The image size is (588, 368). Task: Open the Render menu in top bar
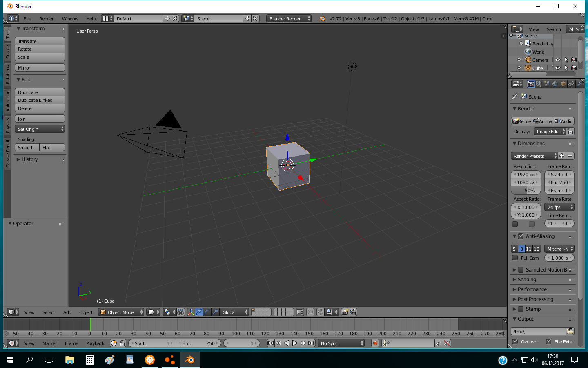click(x=47, y=18)
